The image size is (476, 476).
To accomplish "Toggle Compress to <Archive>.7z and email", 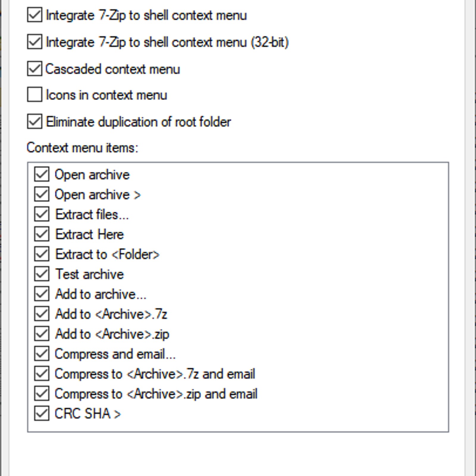I will tap(42, 374).
